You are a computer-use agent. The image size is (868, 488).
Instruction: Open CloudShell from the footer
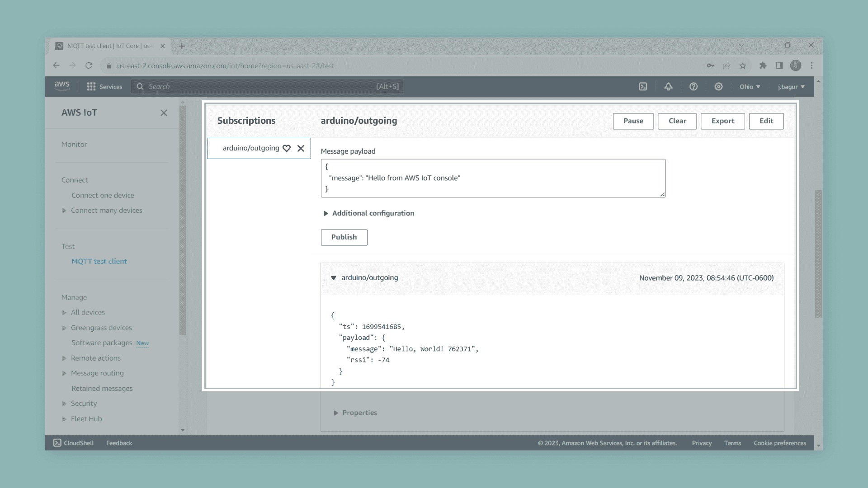click(74, 443)
